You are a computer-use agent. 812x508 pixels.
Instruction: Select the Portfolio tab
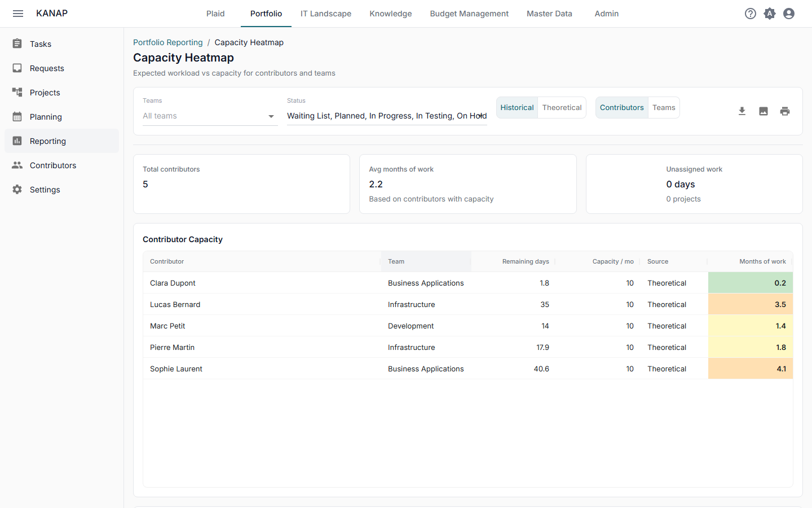point(266,14)
